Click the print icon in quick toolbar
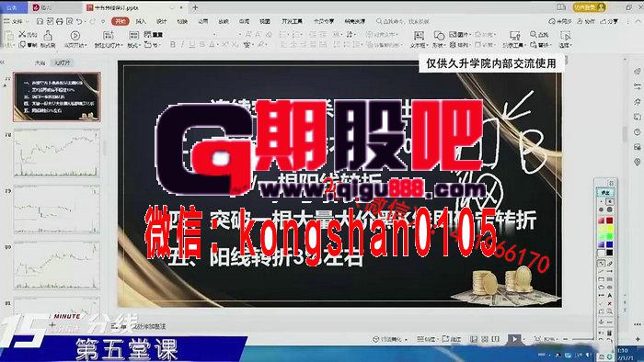This screenshot has width=644, height=362. click(x=60, y=21)
